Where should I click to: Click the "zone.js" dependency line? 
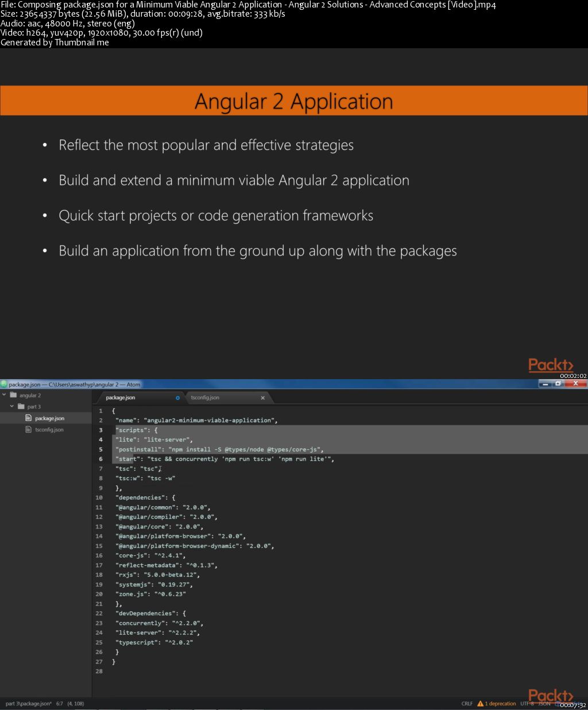pyautogui.click(x=150, y=594)
